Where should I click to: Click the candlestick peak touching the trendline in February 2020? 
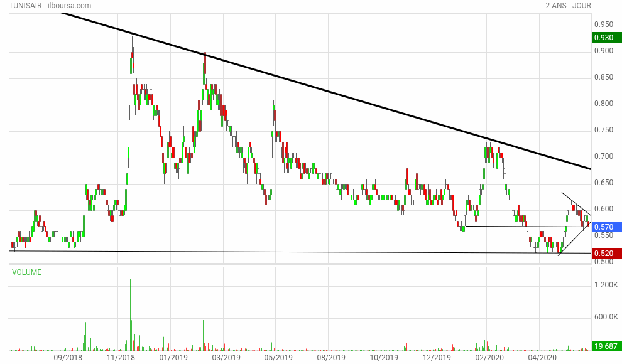click(x=488, y=147)
